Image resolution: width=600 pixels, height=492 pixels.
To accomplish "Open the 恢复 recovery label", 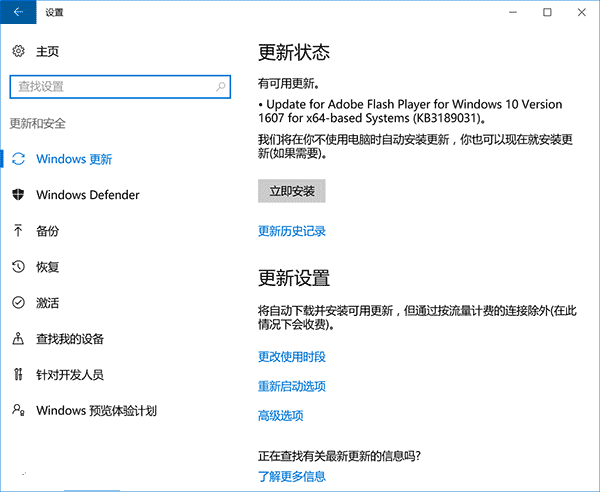I will pyautogui.click(x=47, y=267).
